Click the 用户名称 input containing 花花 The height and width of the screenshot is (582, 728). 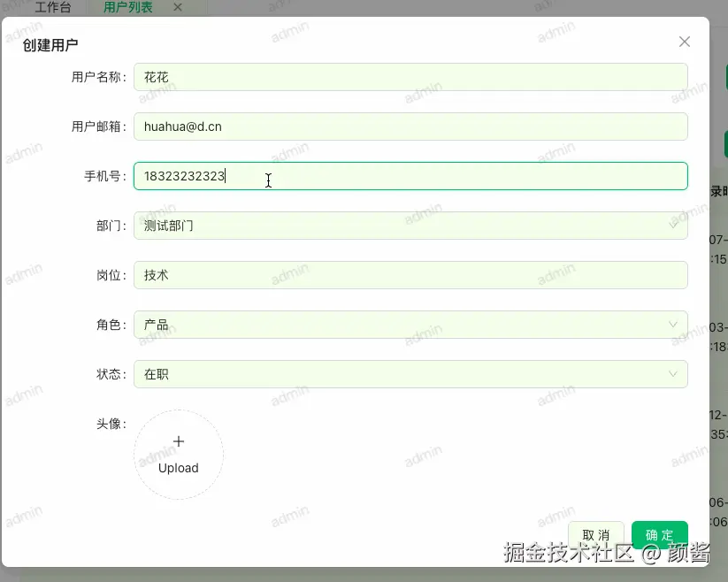point(411,77)
